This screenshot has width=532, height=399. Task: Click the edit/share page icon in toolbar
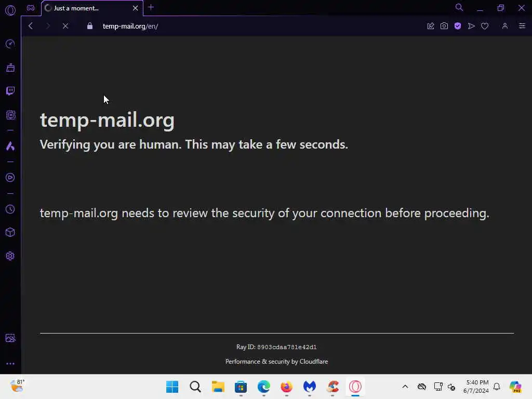pos(431,26)
